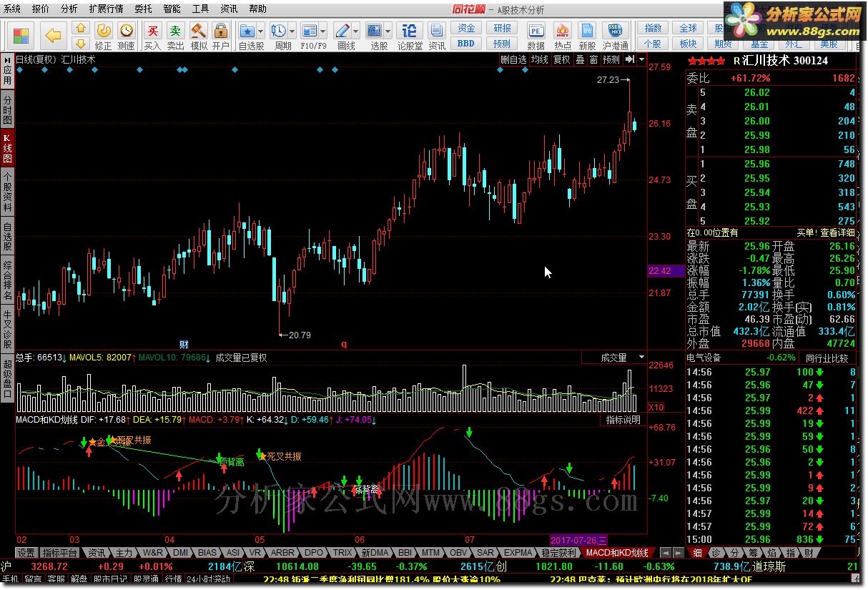
Task: Expand the 选股 dropdown arrow
Action: (x=388, y=31)
